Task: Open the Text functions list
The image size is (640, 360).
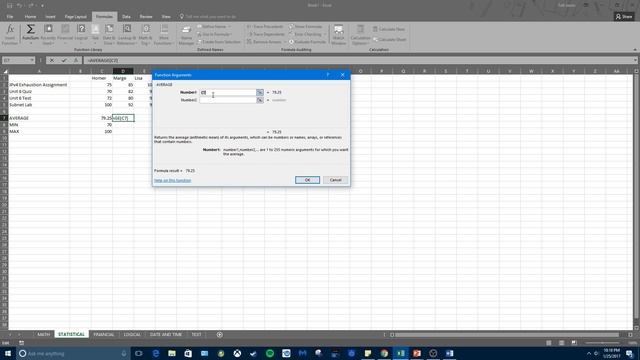Action: pyautogui.click(x=95, y=34)
